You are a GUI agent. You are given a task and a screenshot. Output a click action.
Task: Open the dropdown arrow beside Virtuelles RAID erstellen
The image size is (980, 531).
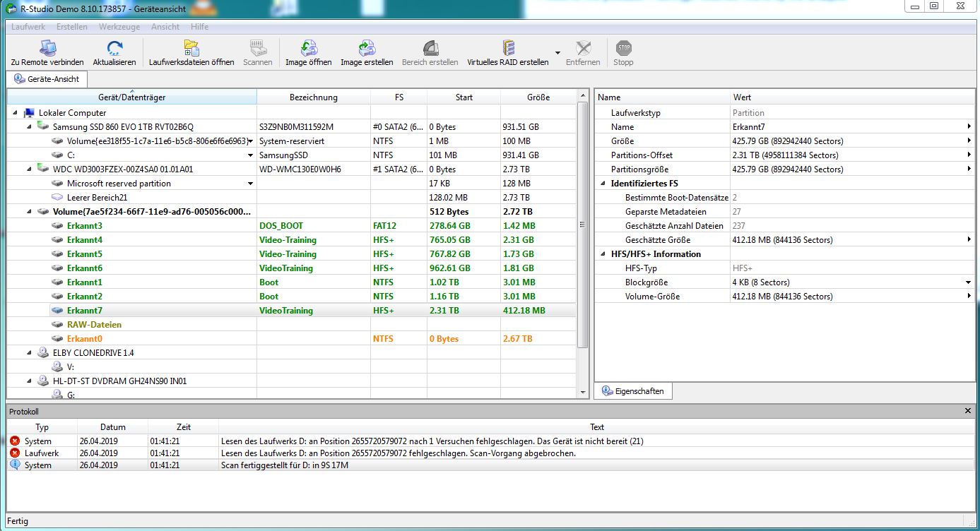point(557,54)
